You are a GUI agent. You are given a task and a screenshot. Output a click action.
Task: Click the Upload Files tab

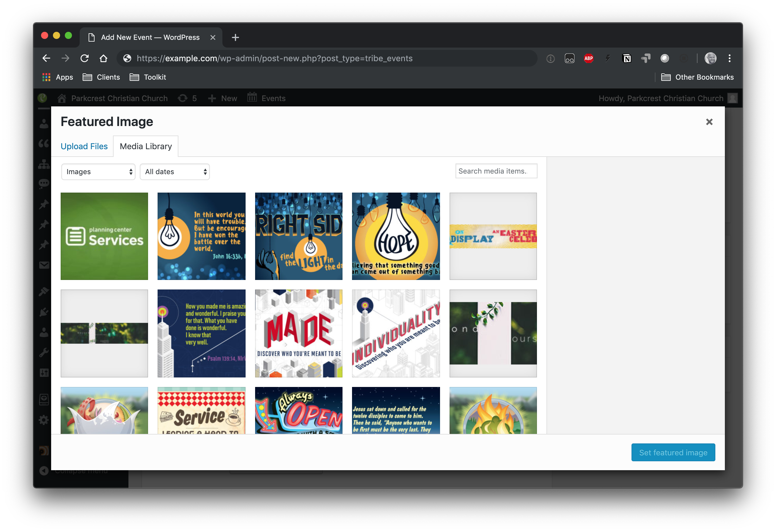(x=84, y=146)
